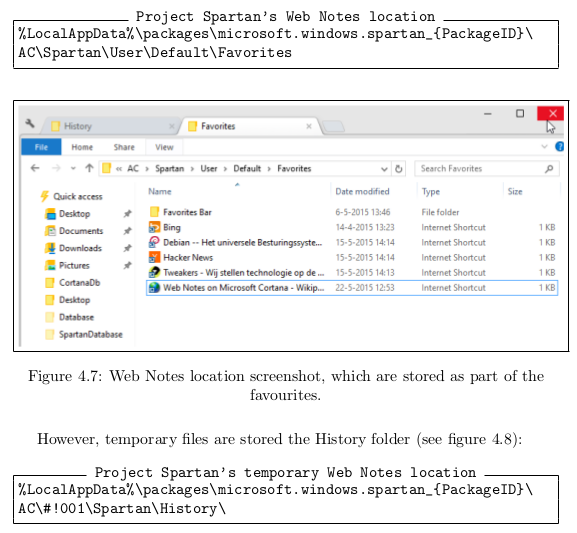Open the View ribbon tab
Image resolution: width=577 pixels, height=533 pixels.
click(164, 147)
